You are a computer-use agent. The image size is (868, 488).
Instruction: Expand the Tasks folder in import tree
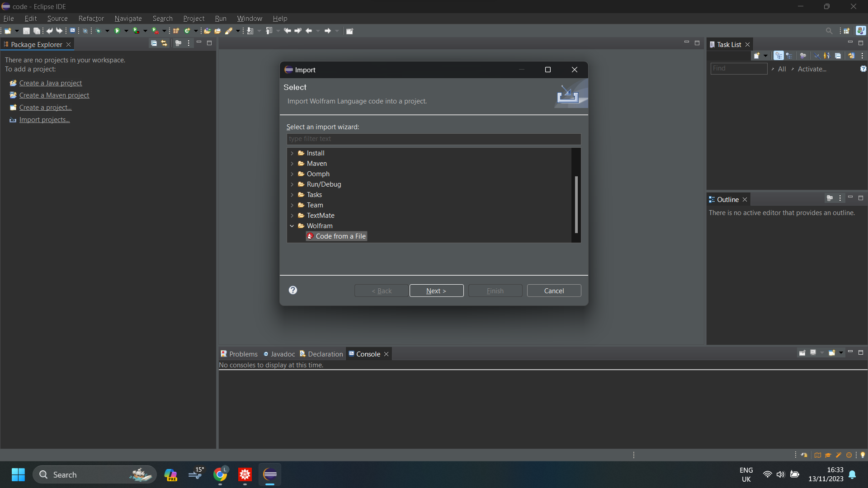292,195
